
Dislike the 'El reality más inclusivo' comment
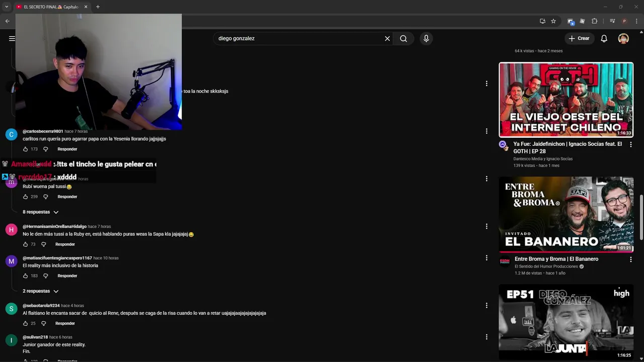click(45, 276)
